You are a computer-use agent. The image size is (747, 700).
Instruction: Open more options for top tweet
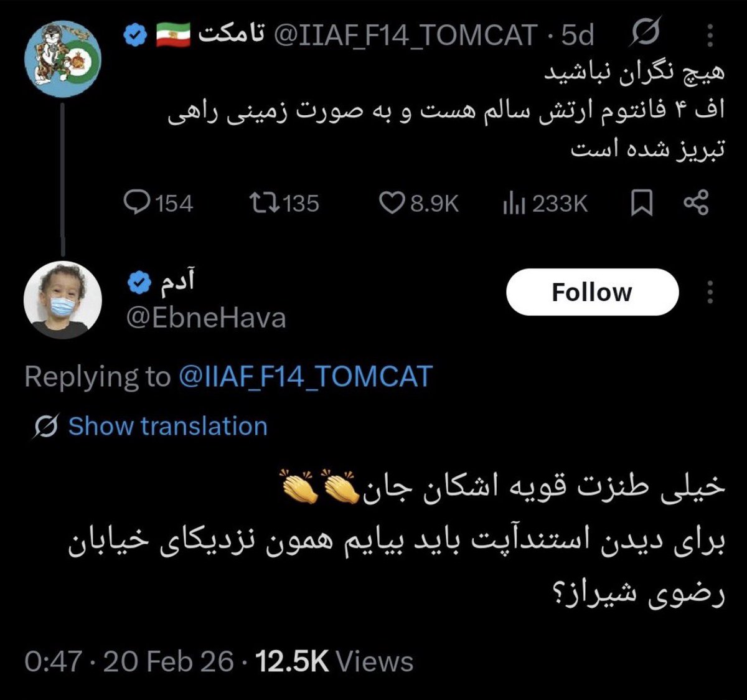pyautogui.click(x=710, y=35)
